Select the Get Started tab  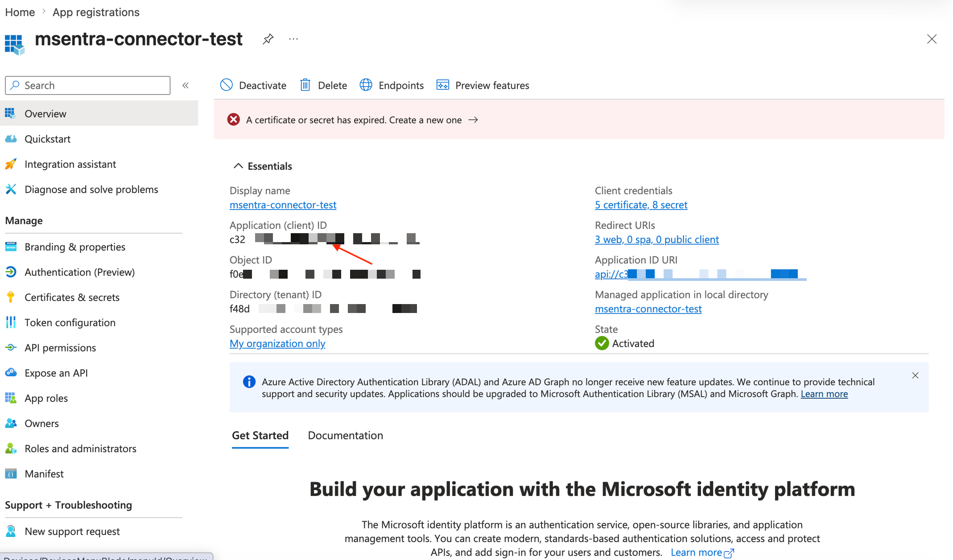(x=260, y=435)
